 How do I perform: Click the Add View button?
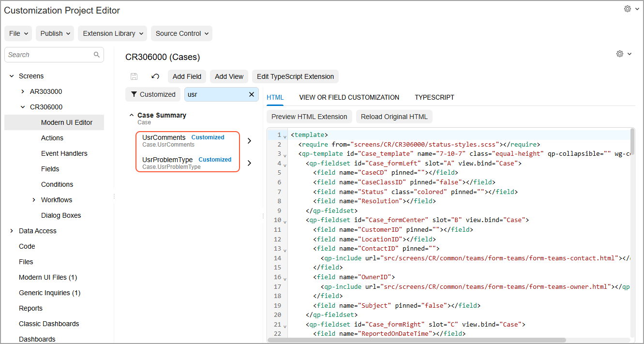point(229,76)
